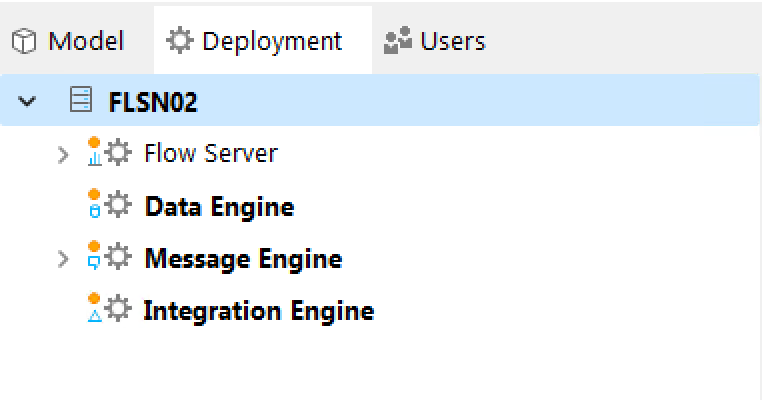
Task: Click the Integration Engine gear icon
Action: (x=118, y=309)
